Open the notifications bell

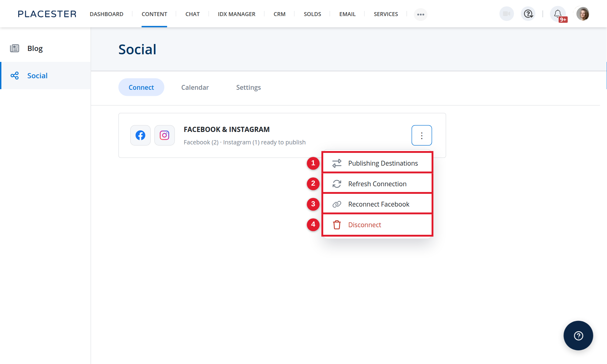click(558, 14)
